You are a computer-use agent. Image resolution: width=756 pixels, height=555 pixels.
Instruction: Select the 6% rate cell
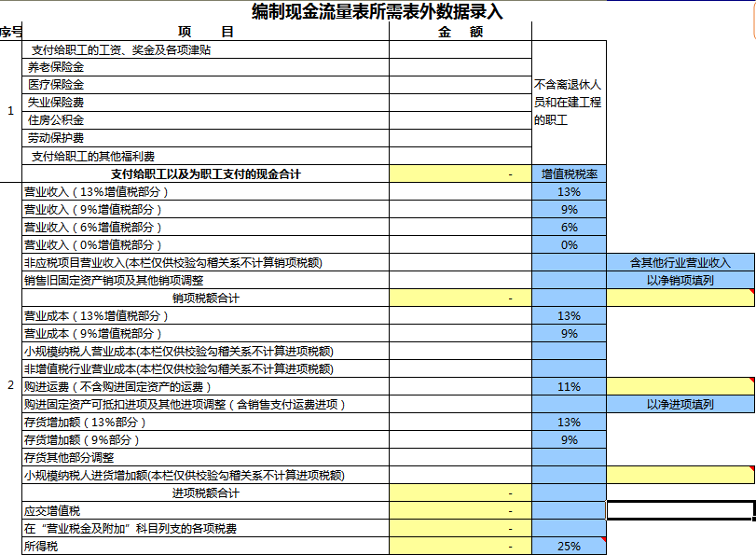tap(567, 227)
